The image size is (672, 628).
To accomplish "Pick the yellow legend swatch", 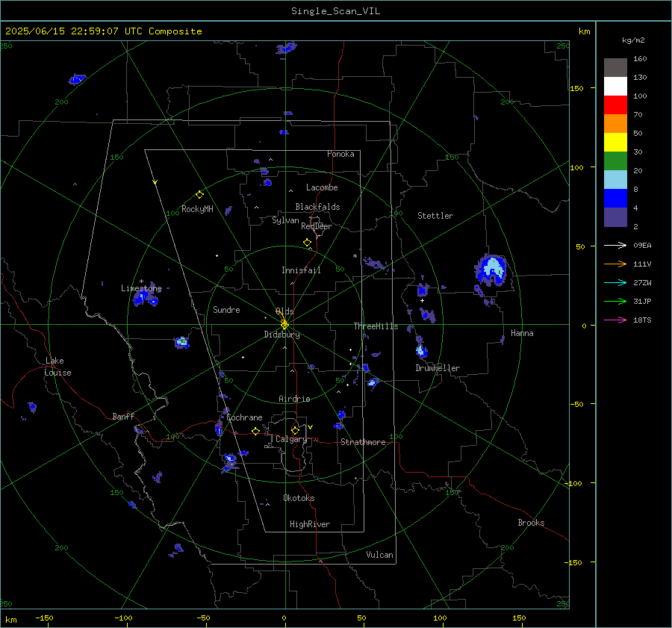I will pyautogui.click(x=615, y=143).
